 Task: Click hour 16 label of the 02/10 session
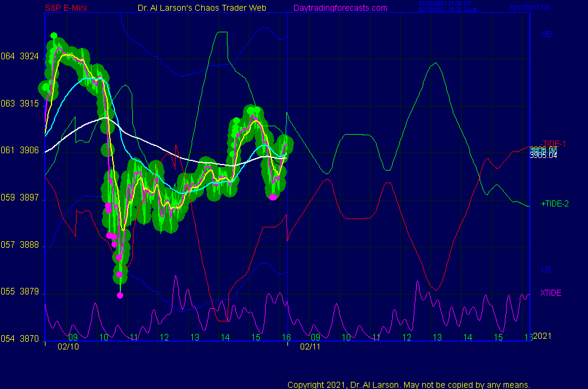[x=286, y=338]
